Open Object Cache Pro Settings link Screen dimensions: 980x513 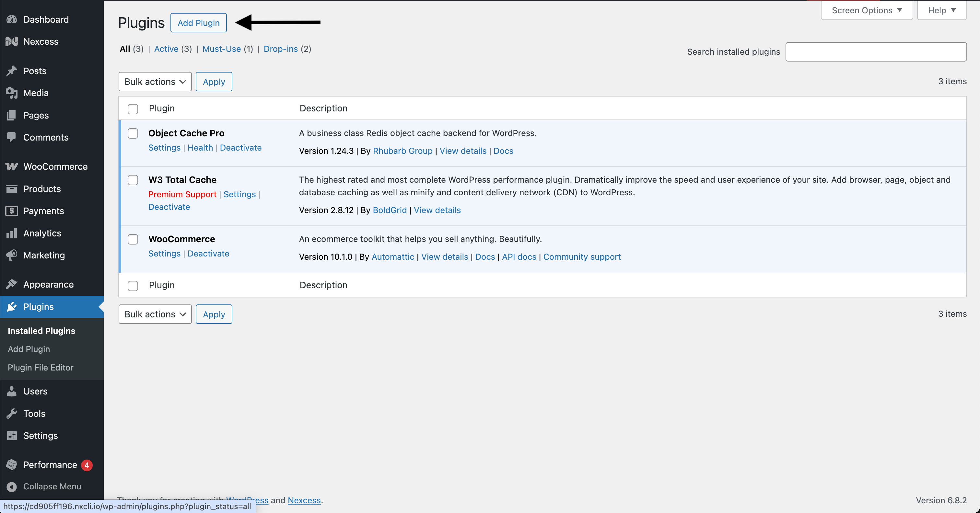tap(164, 148)
